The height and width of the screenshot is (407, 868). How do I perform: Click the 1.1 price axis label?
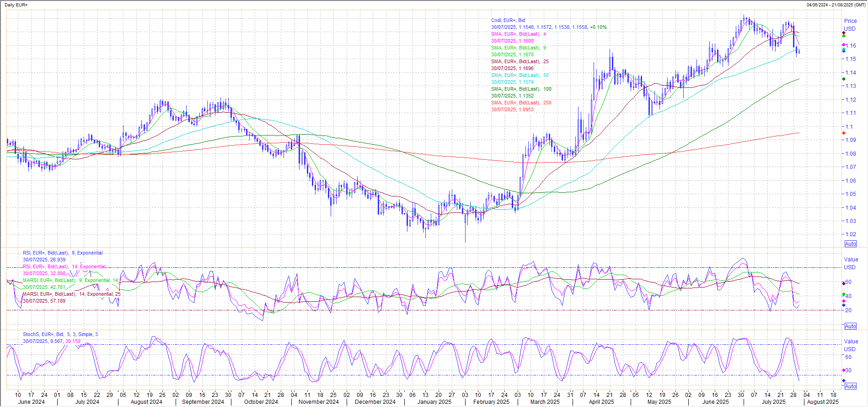tap(849, 126)
